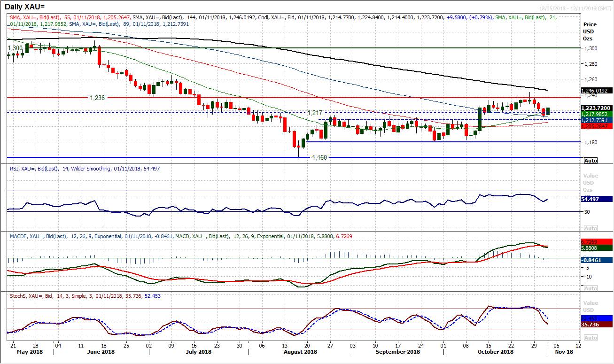Click the 1,217 support line label
This screenshot has width=614, height=364.
pos(315,113)
